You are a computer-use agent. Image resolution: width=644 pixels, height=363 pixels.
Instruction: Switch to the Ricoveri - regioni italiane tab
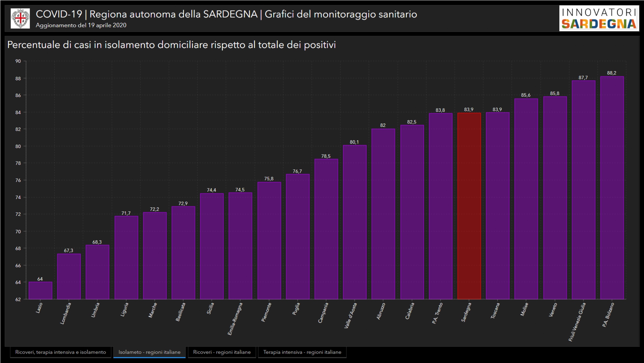coord(222,352)
